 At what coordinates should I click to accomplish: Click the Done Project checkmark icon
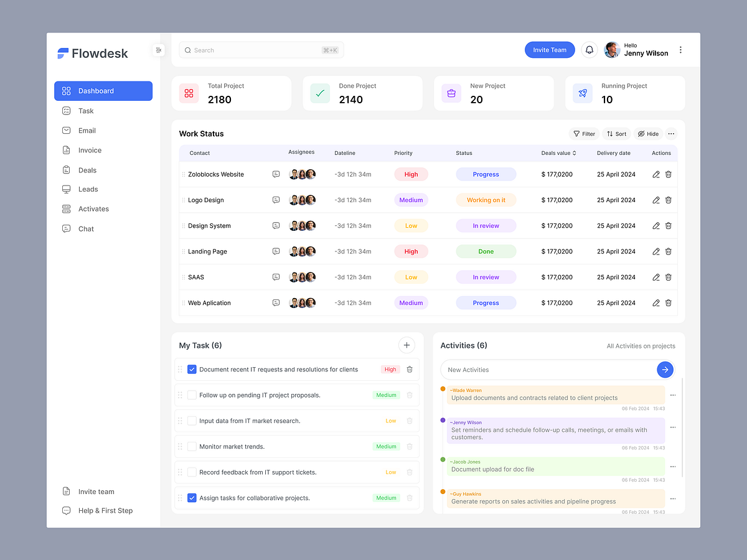pyautogui.click(x=320, y=93)
